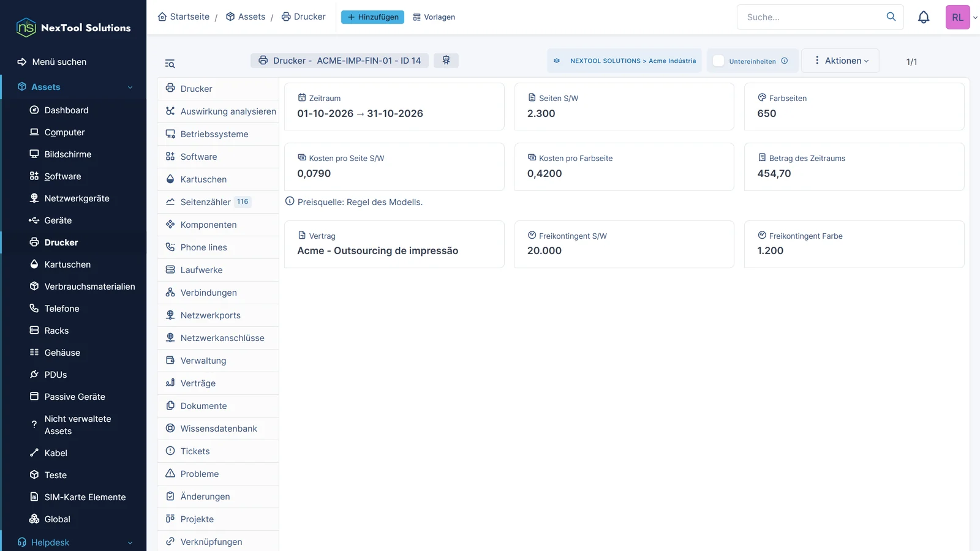Open the RL user avatar
The height and width of the screenshot is (551, 980).
[957, 17]
